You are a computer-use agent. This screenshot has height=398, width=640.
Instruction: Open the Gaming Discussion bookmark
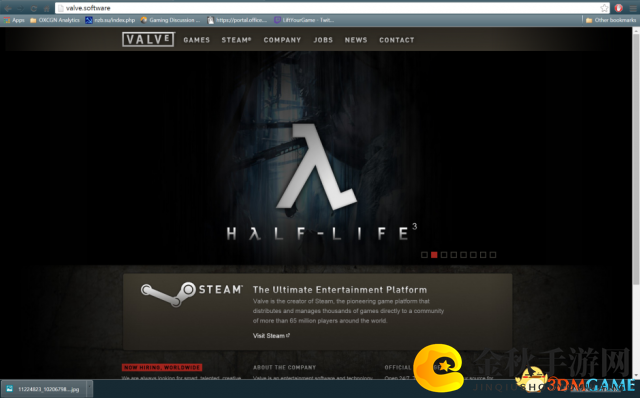point(170,20)
